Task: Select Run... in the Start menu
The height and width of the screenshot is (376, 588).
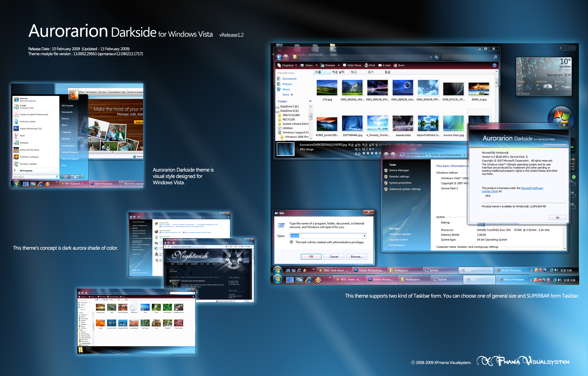Action: point(64,165)
